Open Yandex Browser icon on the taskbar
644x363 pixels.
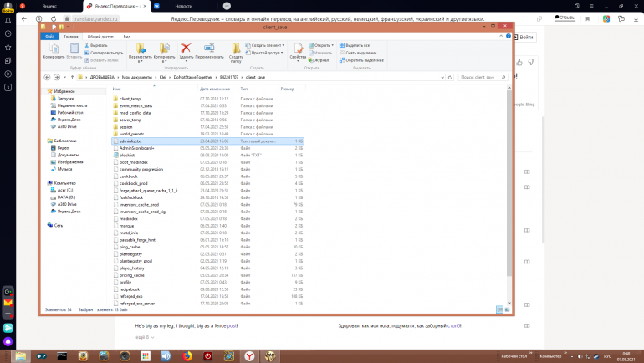249,356
